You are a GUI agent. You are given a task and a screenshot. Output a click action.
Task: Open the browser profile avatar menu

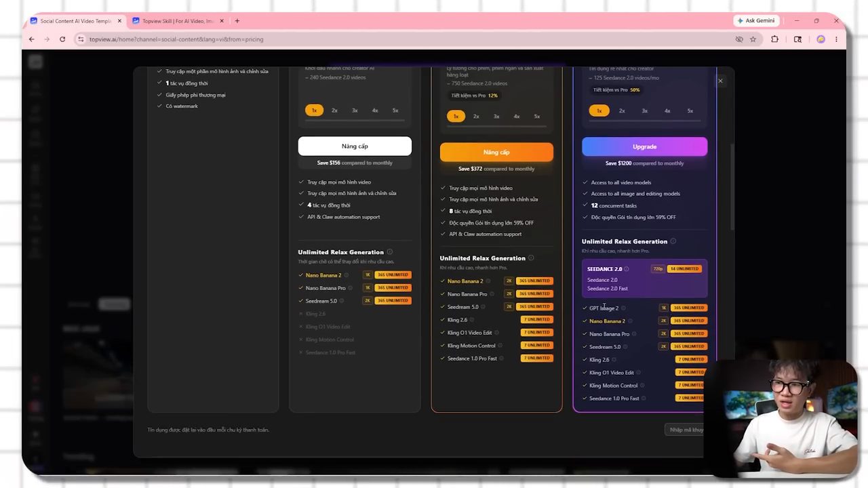(821, 39)
